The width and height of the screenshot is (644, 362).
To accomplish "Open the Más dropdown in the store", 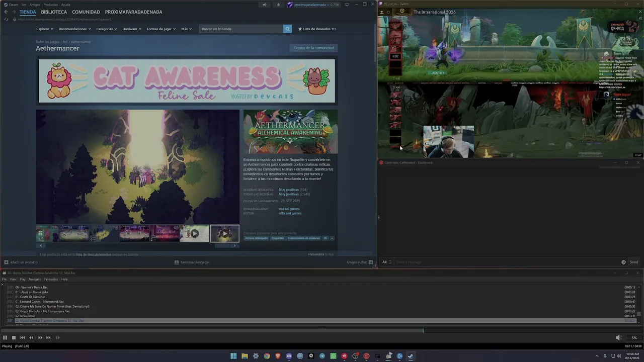I will click(x=187, y=29).
